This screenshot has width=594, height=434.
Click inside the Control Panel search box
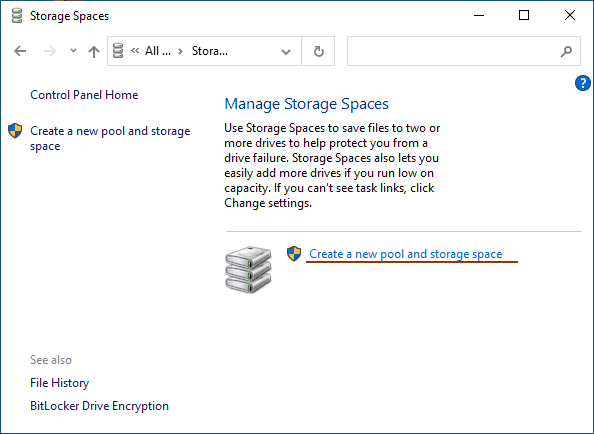(453, 51)
